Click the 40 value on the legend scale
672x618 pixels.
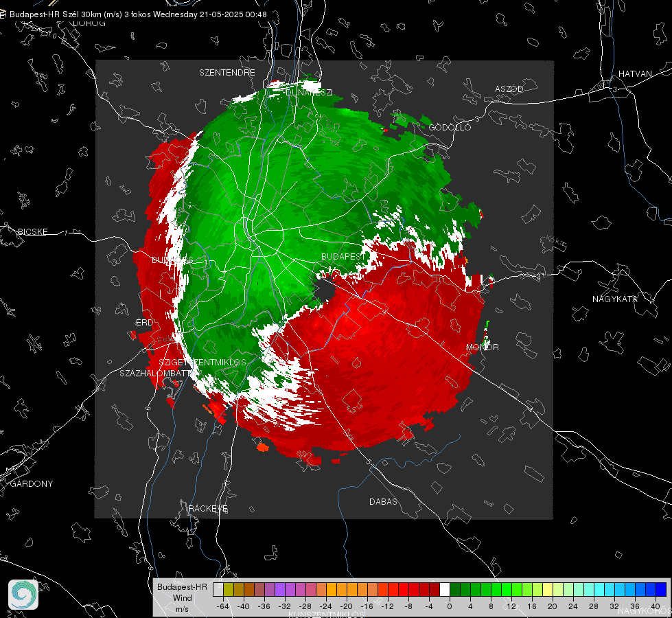tap(655, 606)
